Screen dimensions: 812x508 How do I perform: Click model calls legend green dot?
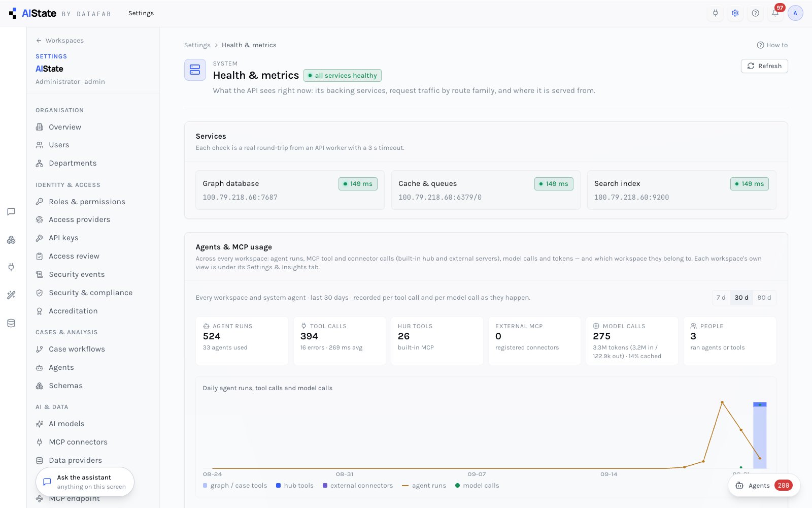pos(457,486)
